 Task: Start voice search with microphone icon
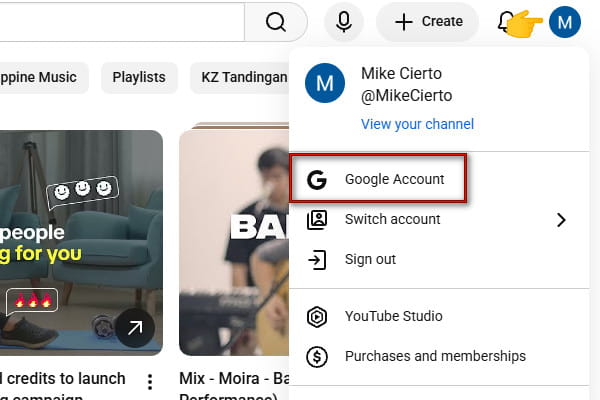pos(344,22)
